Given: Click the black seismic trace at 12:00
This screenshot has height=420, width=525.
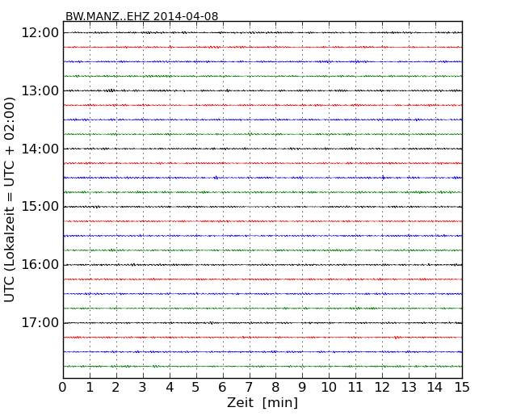Looking at the screenshot, I should pos(262,33).
